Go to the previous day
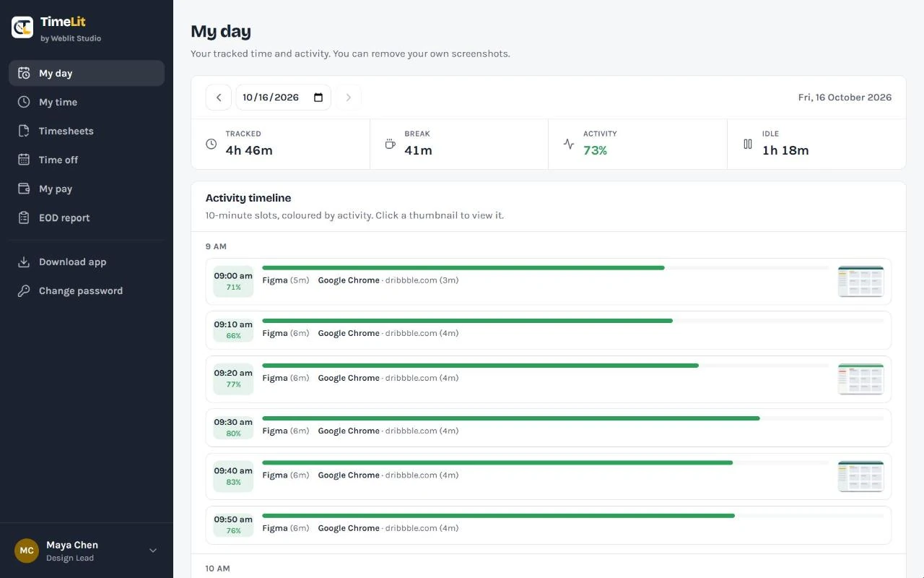This screenshot has width=924, height=578. point(219,98)
